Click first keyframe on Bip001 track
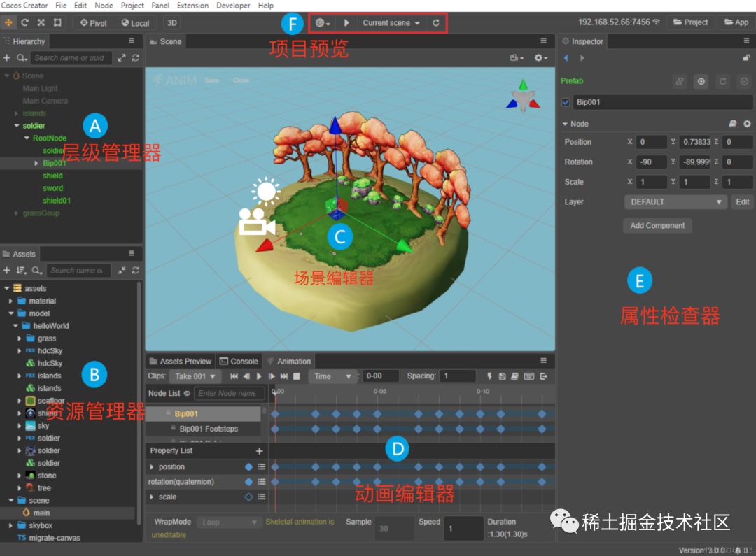This screenshot has height=556, width=756. 275,414
